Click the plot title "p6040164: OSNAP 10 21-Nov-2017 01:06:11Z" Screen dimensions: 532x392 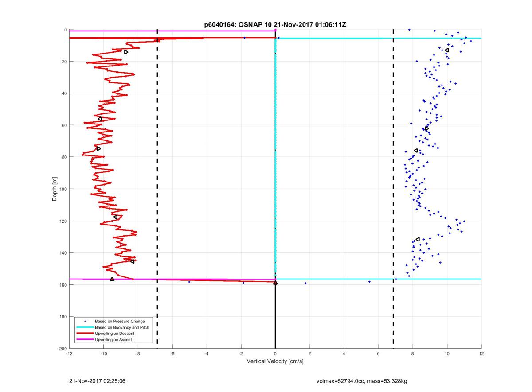[x=275, y=25]
